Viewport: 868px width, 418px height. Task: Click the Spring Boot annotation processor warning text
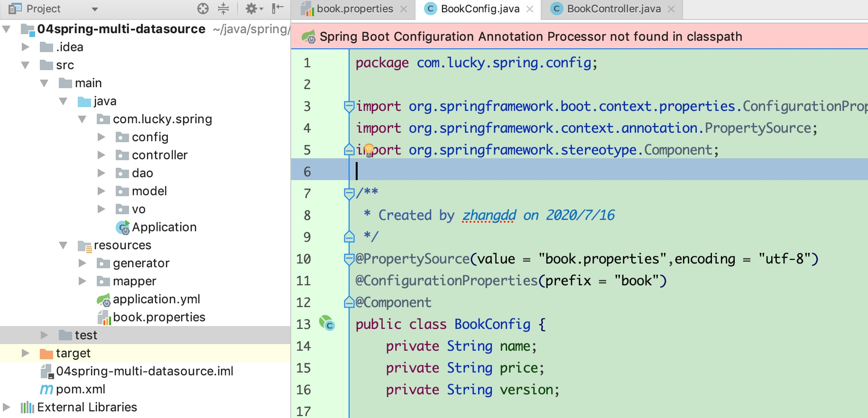[531, 36]
